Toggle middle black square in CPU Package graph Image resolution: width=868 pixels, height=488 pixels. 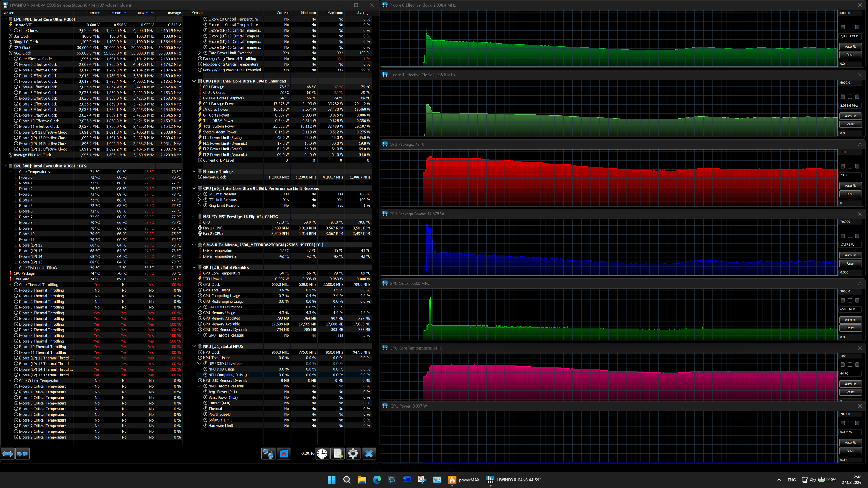[x=850, y=166]
